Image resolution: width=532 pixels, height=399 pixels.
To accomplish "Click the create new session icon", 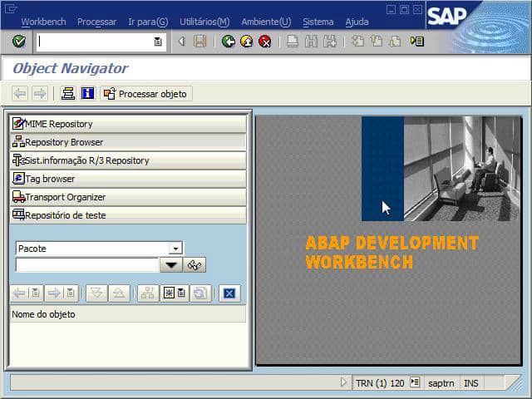I will (416, 42).
